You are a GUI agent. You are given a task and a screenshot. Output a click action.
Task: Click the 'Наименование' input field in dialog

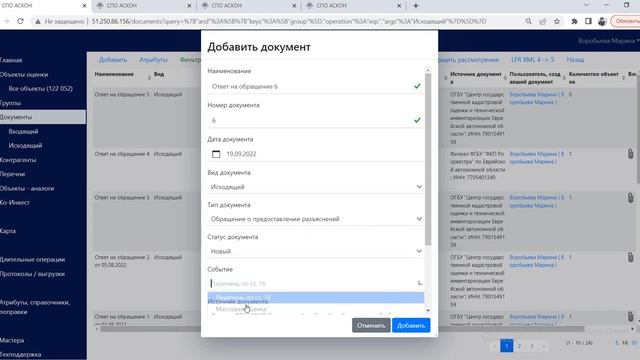[x=316, y=86]
